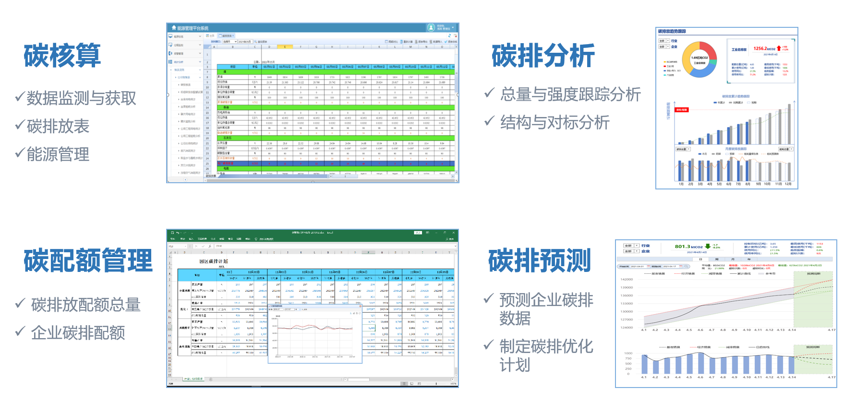Screen dimensions: 868x400
Task: Open the month selection dropdown in platform toolbar
Action: pyautogui.click(x=229, y=42)
